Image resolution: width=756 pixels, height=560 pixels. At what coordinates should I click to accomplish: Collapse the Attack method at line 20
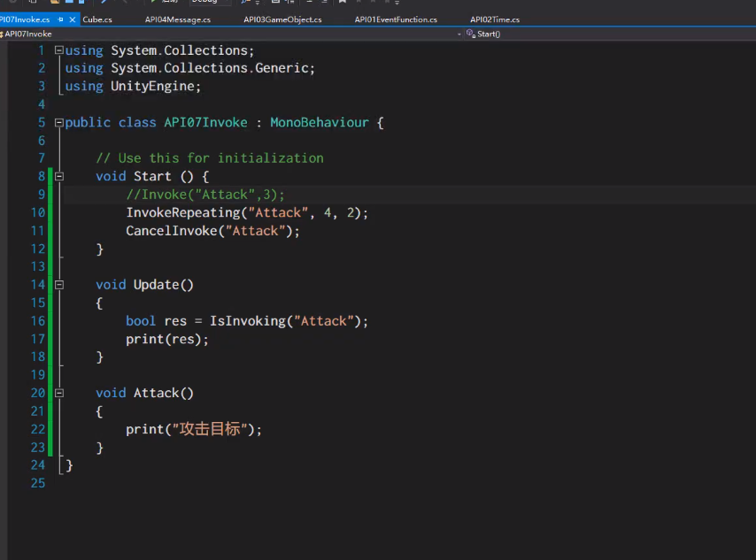58,394
